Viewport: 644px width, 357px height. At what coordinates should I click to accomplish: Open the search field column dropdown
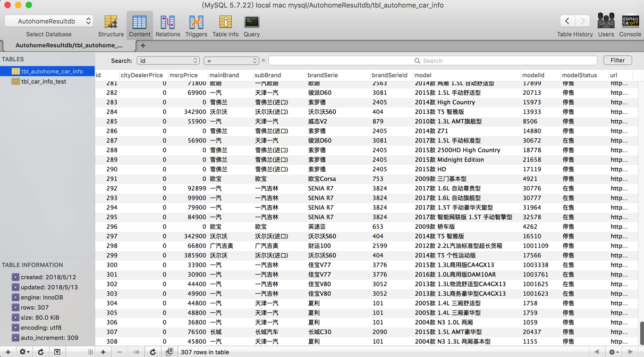tap(168, 61)
